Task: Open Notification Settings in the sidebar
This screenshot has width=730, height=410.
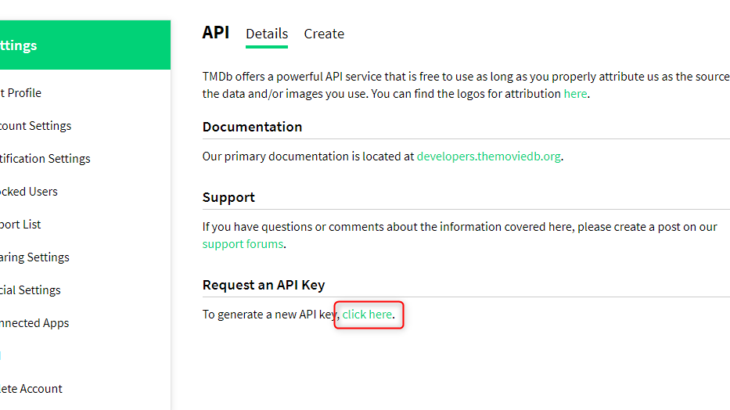Action: pos(45,159)
